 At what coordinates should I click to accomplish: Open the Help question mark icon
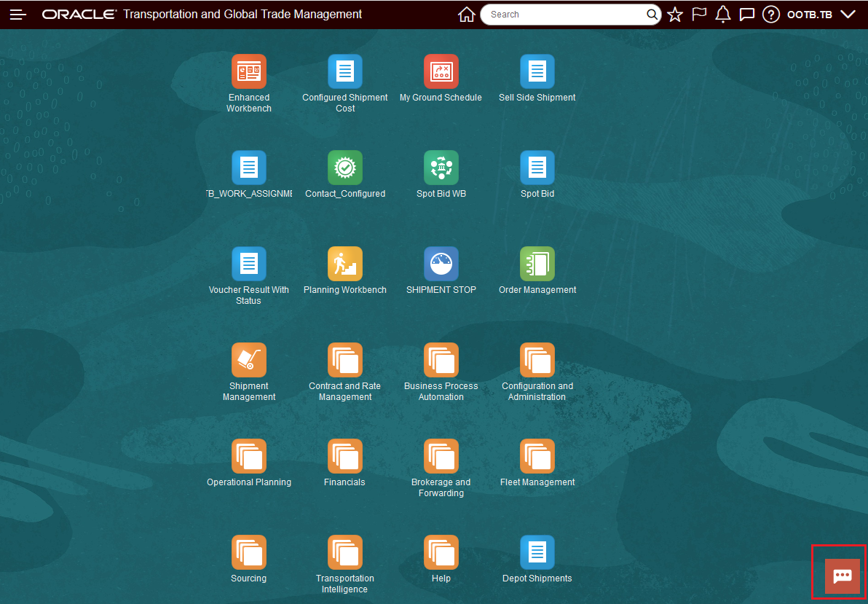click(x=770, y=15)
